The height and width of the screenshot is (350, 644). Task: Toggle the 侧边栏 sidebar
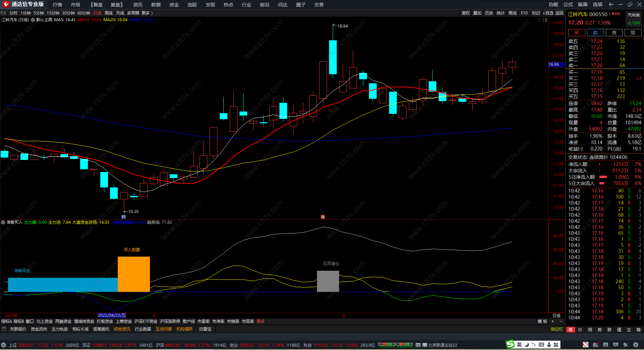(x=557, y=329)
